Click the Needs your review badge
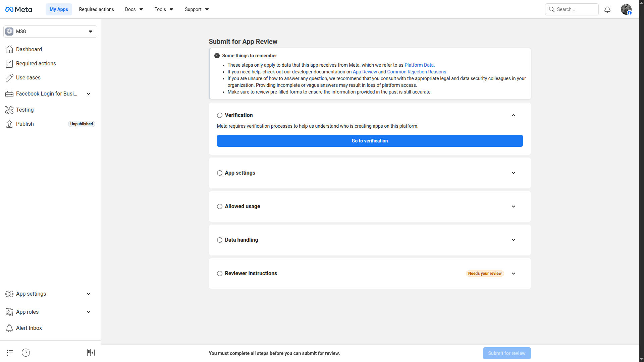The image size is (644, 362). (x=485, y=274)
